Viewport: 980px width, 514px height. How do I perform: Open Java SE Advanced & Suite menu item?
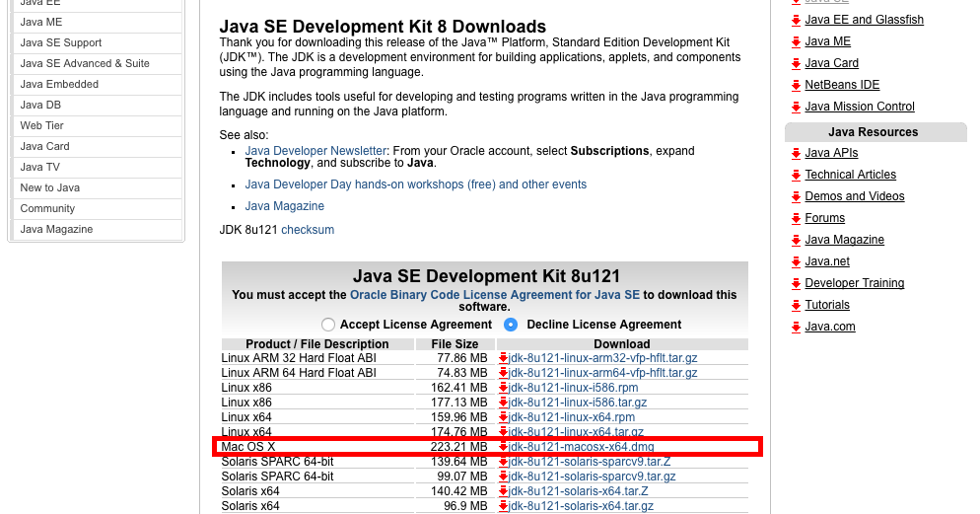click(x=97, y=63)
